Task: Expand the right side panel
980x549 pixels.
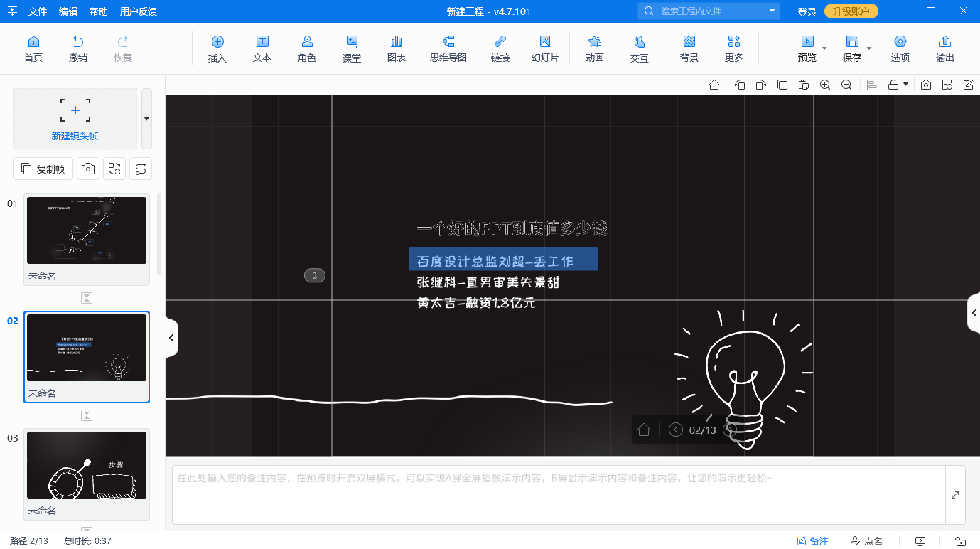Action: pyautogui.click(x=974, y=313)
